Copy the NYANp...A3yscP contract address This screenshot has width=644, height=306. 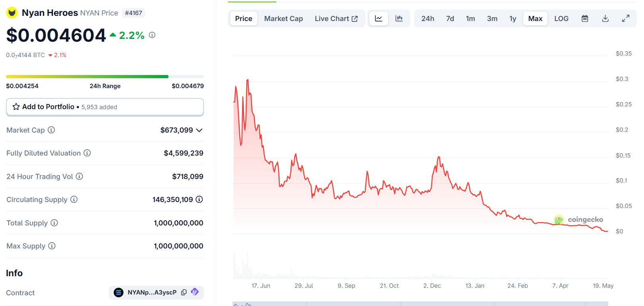pos(184,292)
